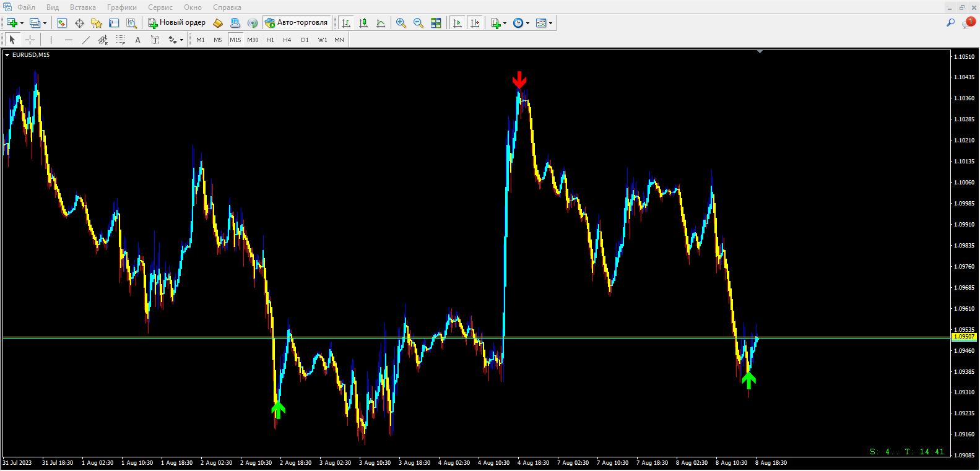Open the search magnifier icon
Viewport: 980px width, 471px height.
pos(950,23)
